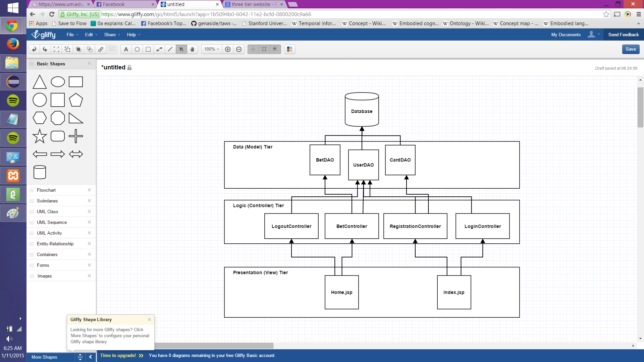
Task: Expand the Flowchart shape section
Action: pos(46,190)
